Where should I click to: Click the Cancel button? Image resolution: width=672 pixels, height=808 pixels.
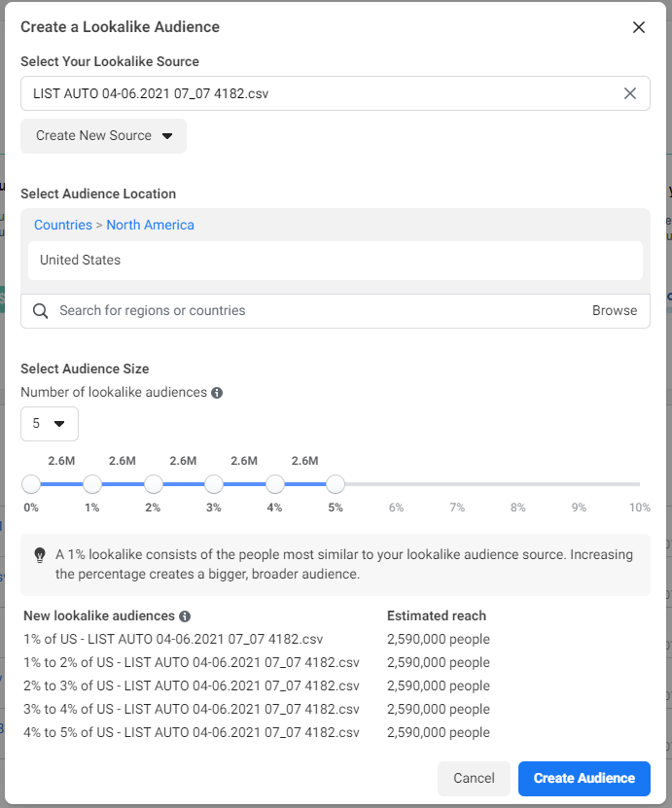pyautogui.click(x=474, y=778)
